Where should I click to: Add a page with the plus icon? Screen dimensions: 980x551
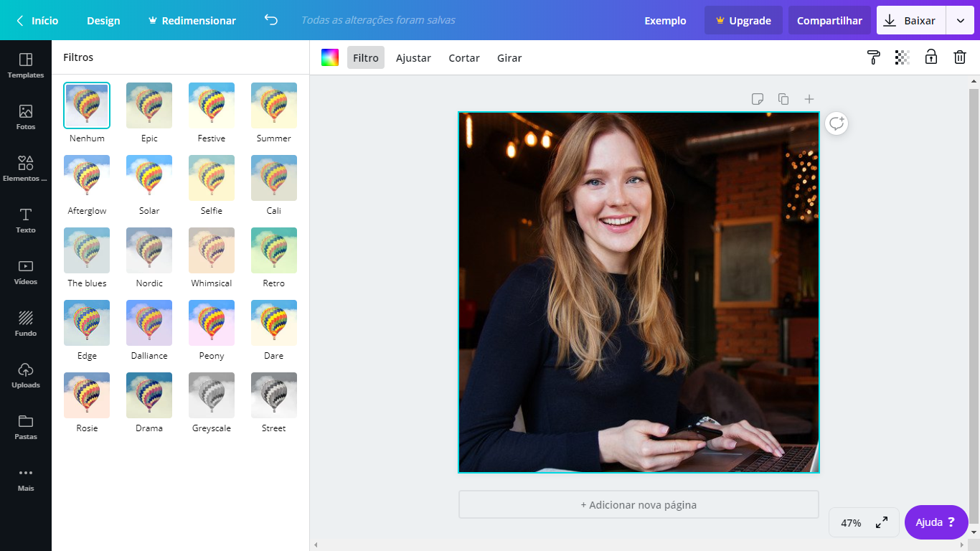coord(809,99)
